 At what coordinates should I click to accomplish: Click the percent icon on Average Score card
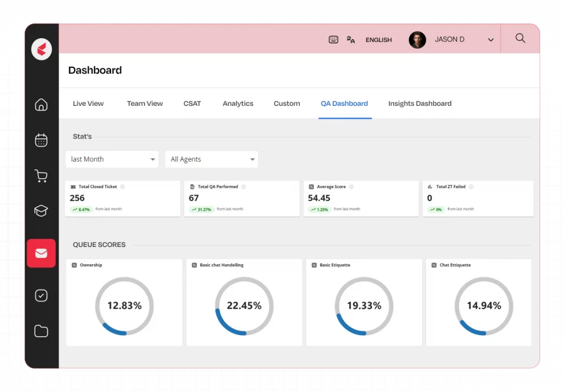[311, 187]
